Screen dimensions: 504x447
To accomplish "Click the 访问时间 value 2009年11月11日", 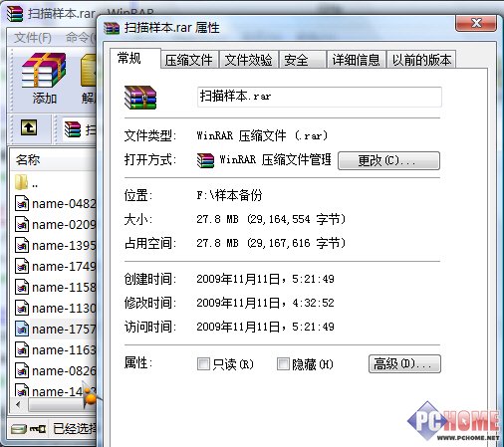I will 238,327.
